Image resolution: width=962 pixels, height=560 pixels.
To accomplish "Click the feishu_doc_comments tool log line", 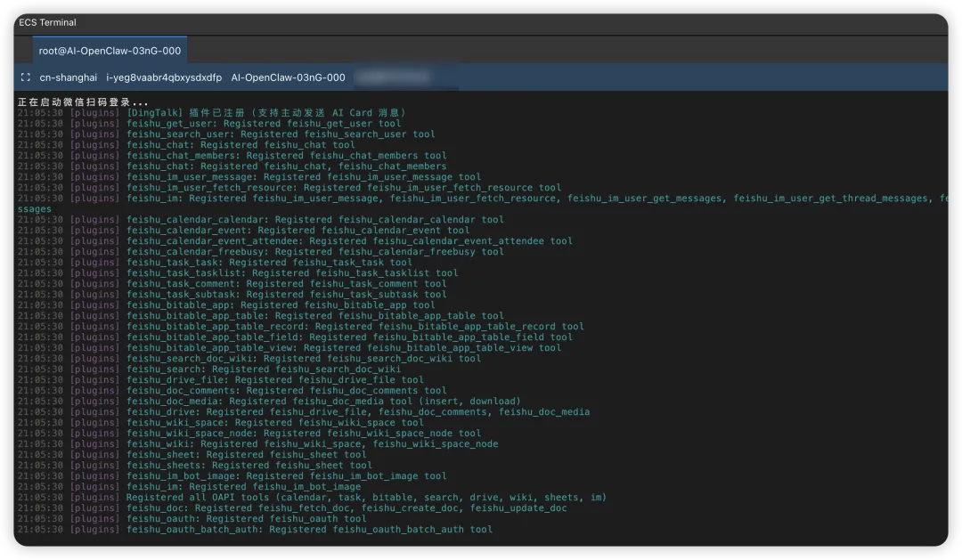I will [x=232, y=391].
